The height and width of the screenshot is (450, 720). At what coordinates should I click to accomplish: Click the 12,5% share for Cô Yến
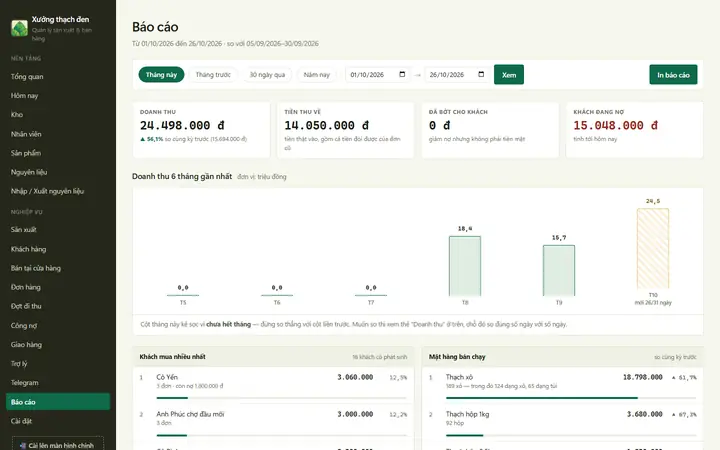coord(398,377)
